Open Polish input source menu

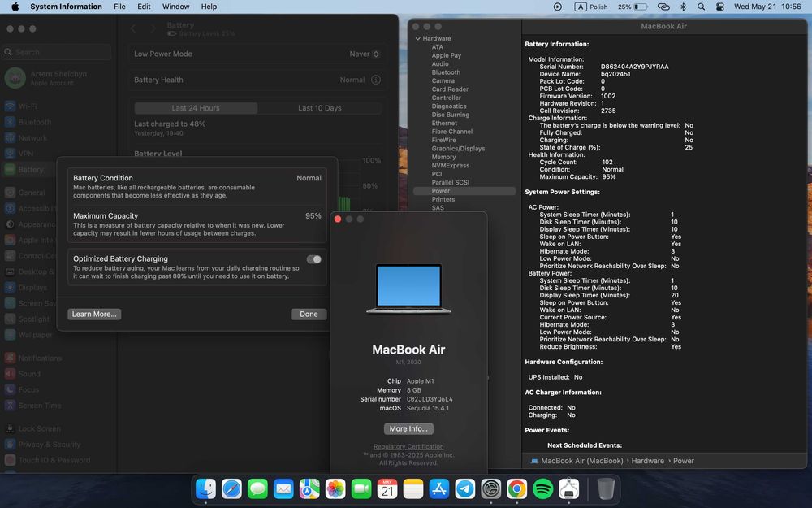[x=591, y=7]
